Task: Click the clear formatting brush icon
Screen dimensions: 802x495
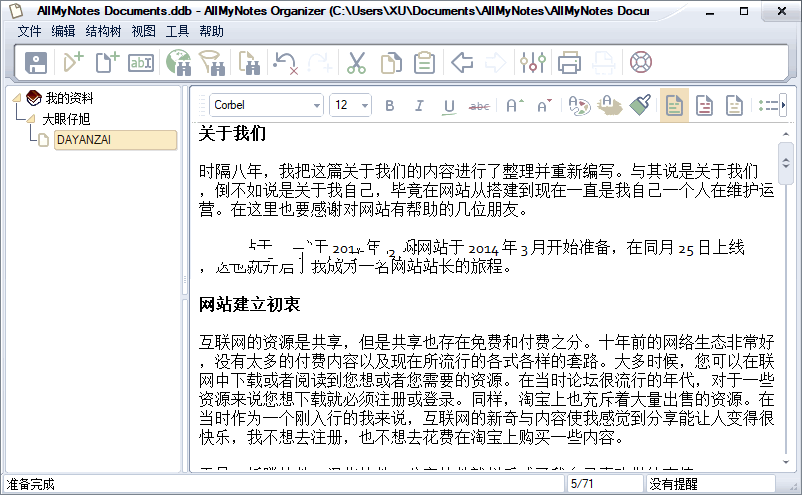Action: pos(640,105)
